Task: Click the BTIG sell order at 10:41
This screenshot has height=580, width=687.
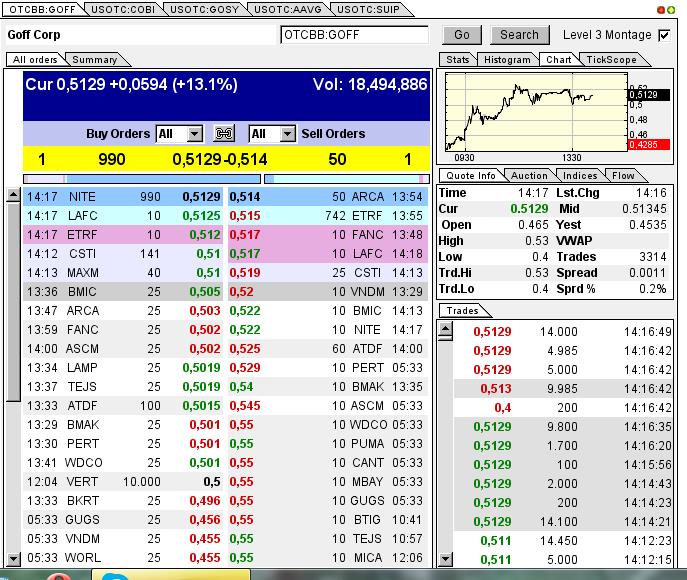Action: point(328,520)
